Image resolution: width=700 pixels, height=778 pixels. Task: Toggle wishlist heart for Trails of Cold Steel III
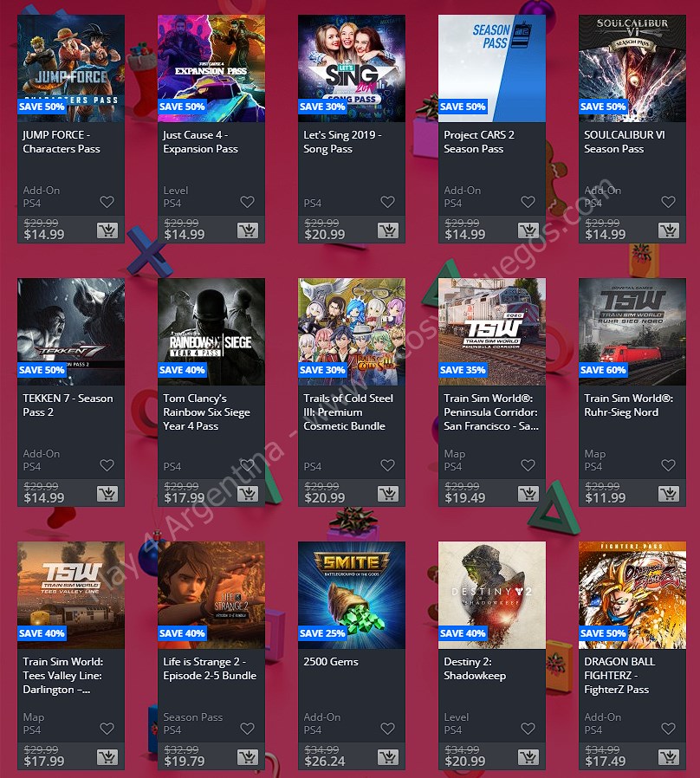[x=387, y=465]
